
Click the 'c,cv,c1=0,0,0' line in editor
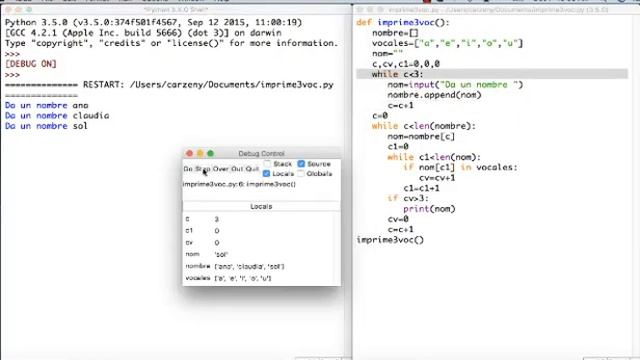point(406,64)
